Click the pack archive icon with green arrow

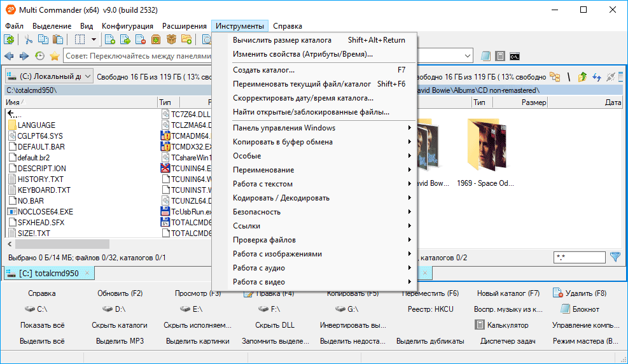click(156, 39)
